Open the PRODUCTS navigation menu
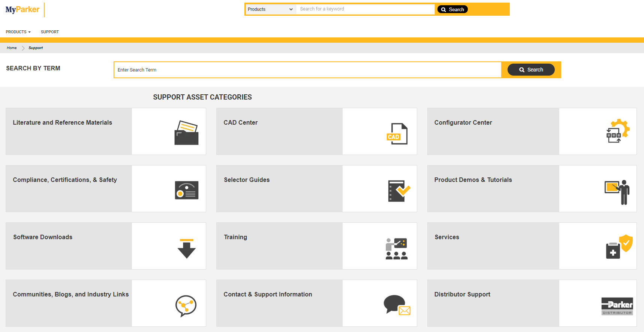The width and height of the screenshot is (644, 332). pos(18,32)
